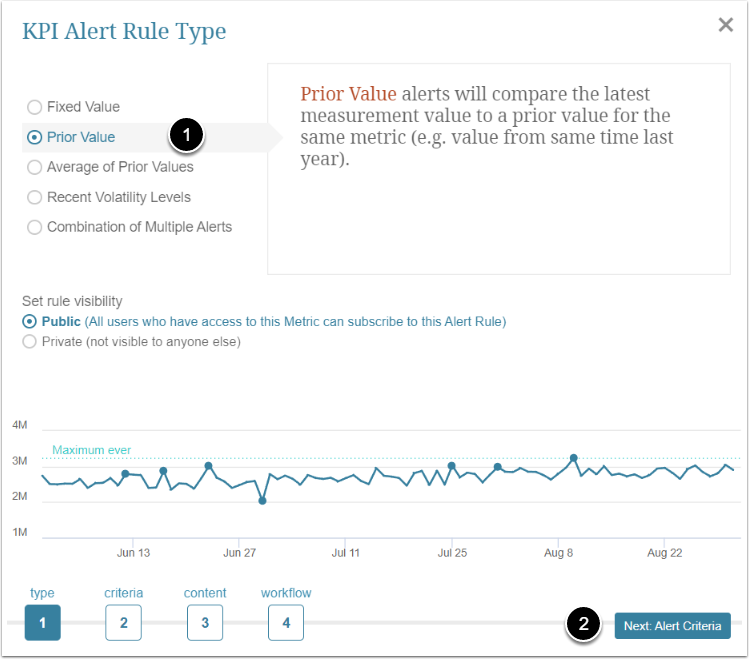
Task: Select Recent Volatility Levels rule type
Action: pos(35,197)
